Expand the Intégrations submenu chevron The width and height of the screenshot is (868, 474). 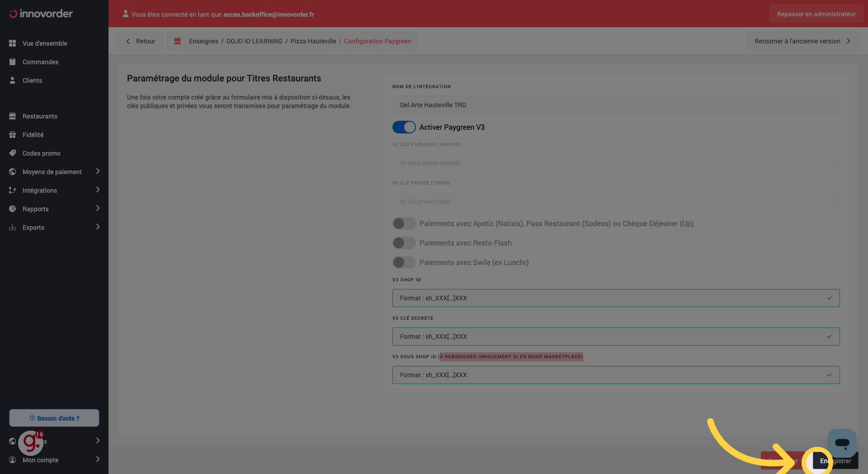click(x=98, y=190)
